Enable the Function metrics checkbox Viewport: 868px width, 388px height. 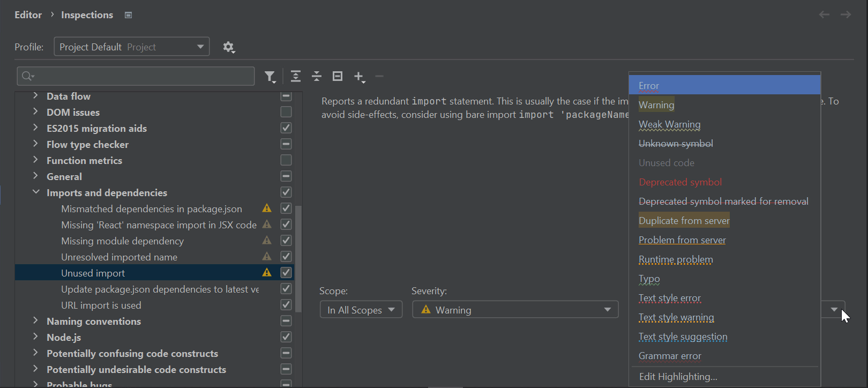(x=286, y=160)
